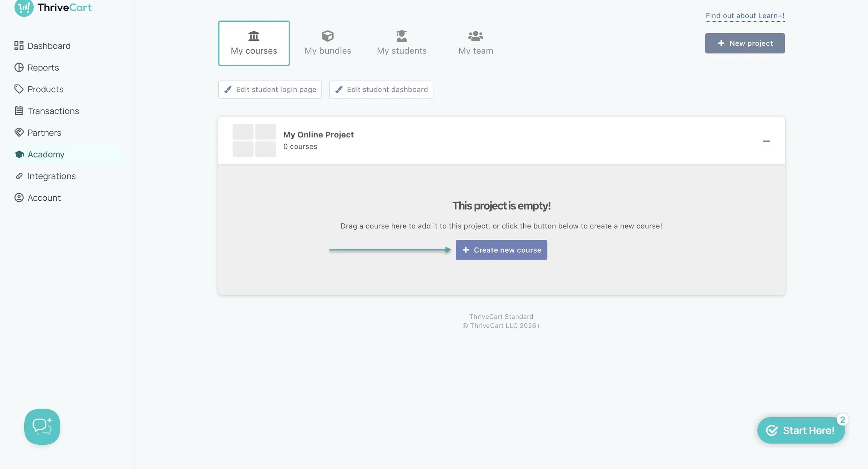868x469 pixels.
Task: Click the Account profile icon
Action: click(19, 197)
